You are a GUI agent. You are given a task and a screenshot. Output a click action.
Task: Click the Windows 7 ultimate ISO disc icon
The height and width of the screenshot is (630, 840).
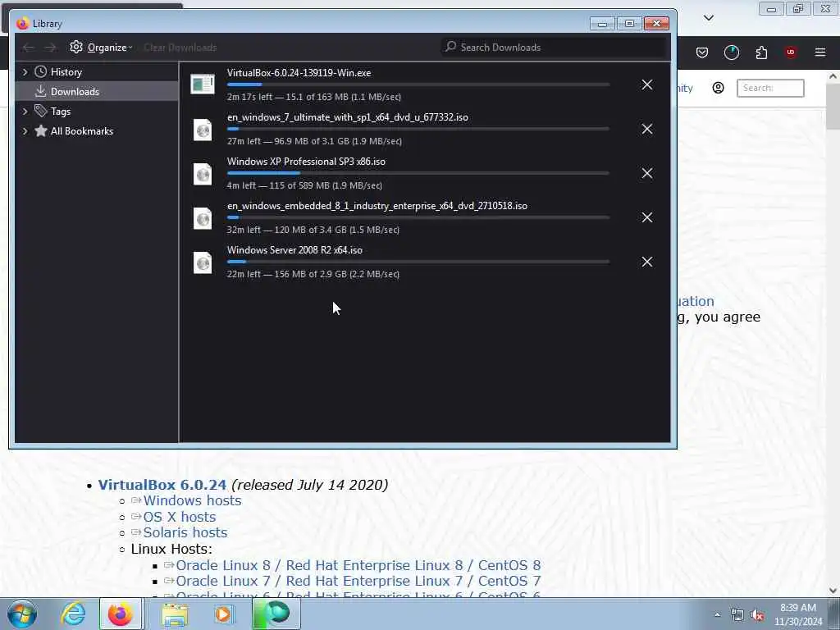pyautogui.click(x=203, y=129)
